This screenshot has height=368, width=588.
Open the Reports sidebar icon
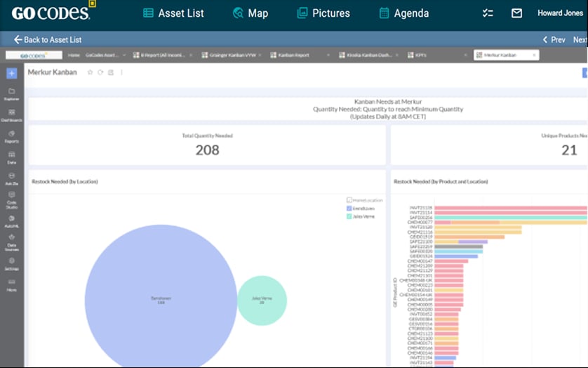[x=11, y=136]
